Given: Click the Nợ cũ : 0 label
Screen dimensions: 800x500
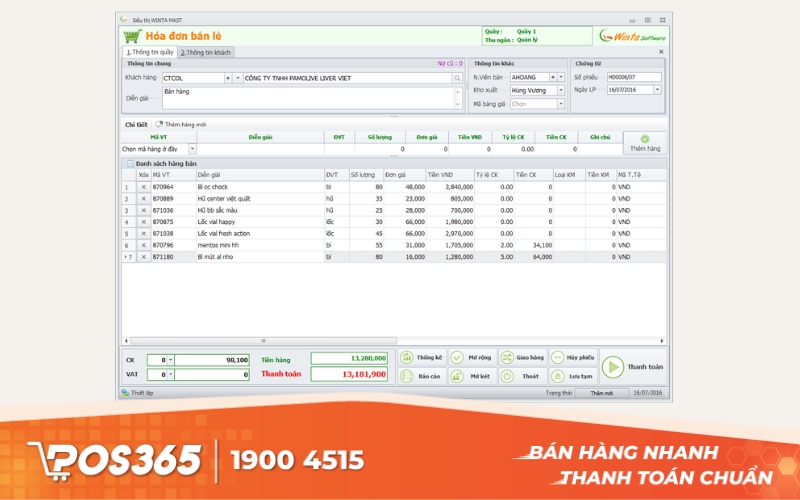Looking at the screenshot, I should pyautogui.click(x=449, y=64).
